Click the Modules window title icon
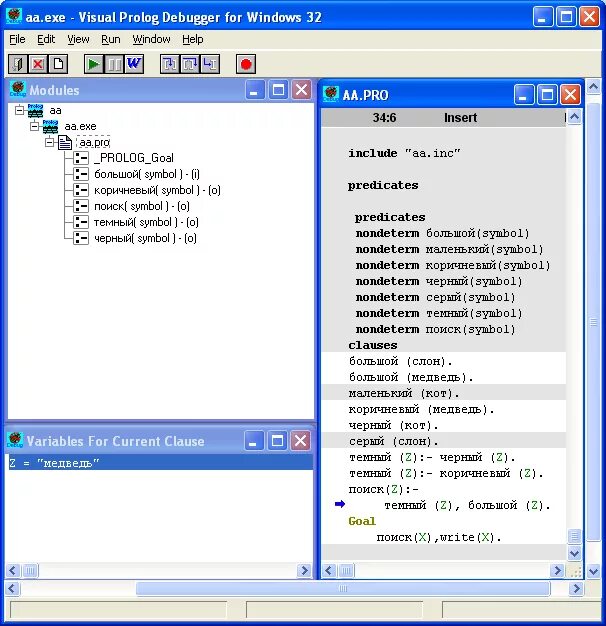 click(18, 89)
